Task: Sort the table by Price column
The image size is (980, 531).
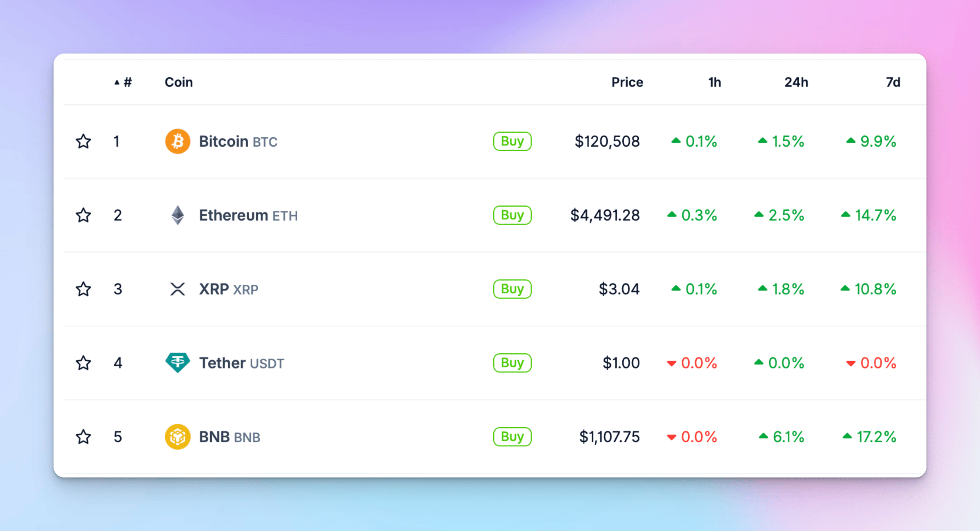Action: pos(627,82)
